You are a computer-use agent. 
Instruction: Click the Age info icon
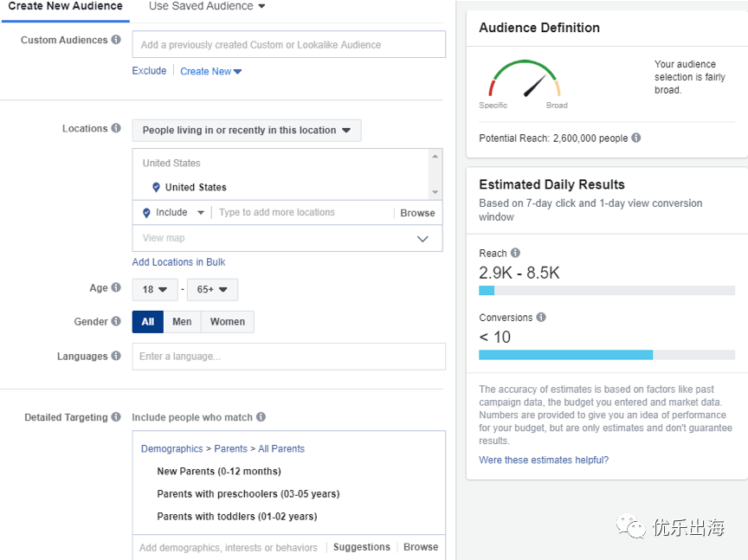[117, 288]
